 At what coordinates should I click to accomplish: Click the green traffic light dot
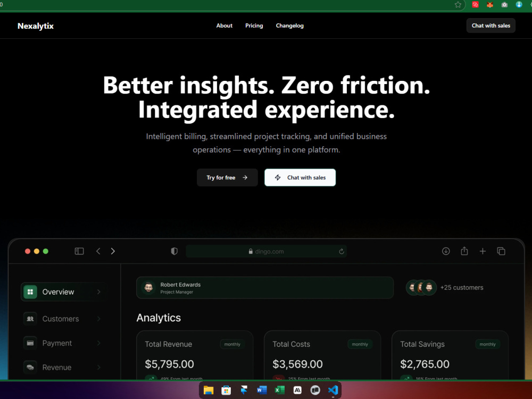pyautogui.click(x=45, y=251)
